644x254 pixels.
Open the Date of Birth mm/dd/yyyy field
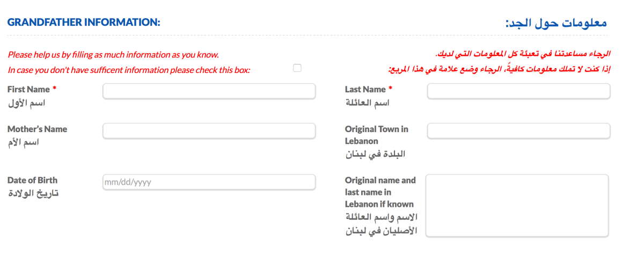pos(209,182)
